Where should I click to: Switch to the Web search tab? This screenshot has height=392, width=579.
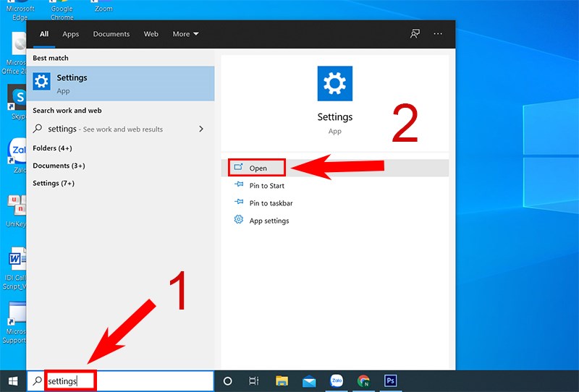pyautogui.click(x=151, y=34)
